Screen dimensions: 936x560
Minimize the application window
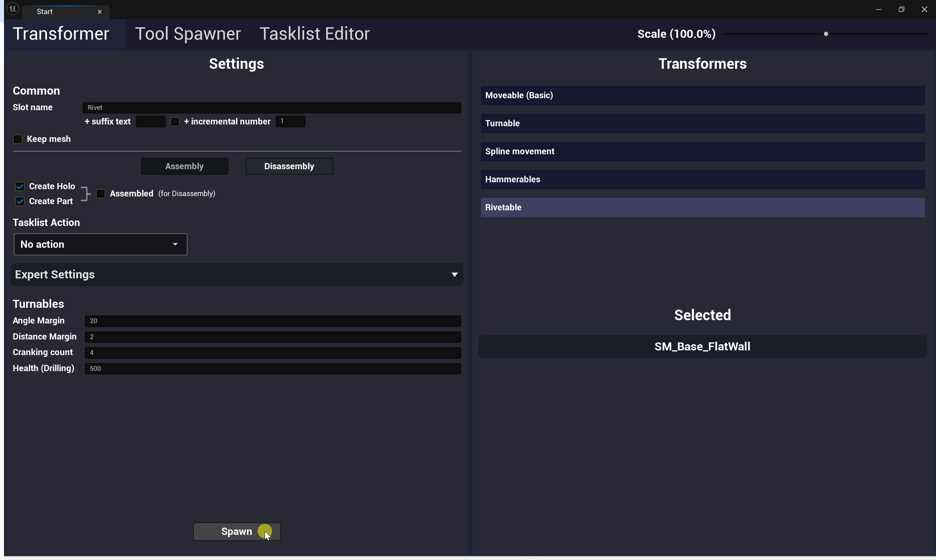click(878, 9)
